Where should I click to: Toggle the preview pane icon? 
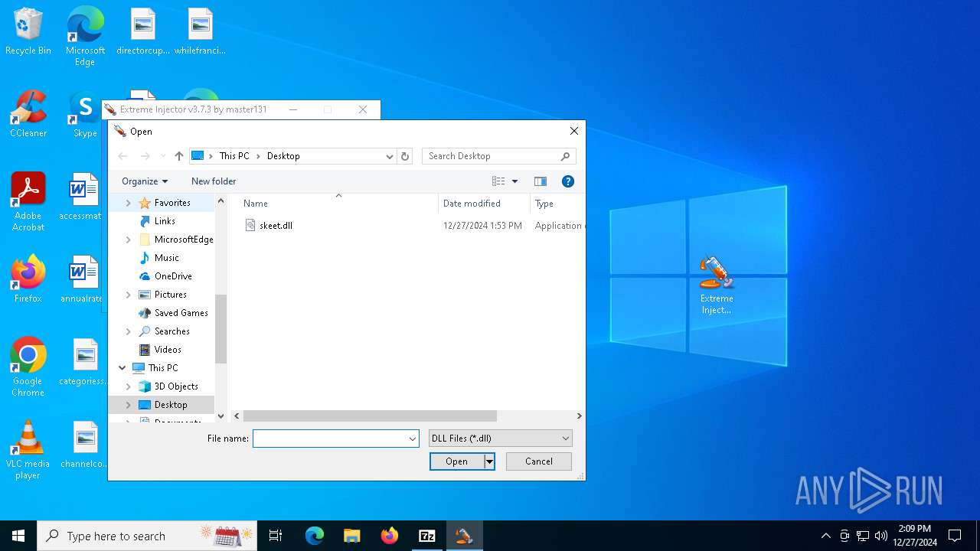click(541, 181)
